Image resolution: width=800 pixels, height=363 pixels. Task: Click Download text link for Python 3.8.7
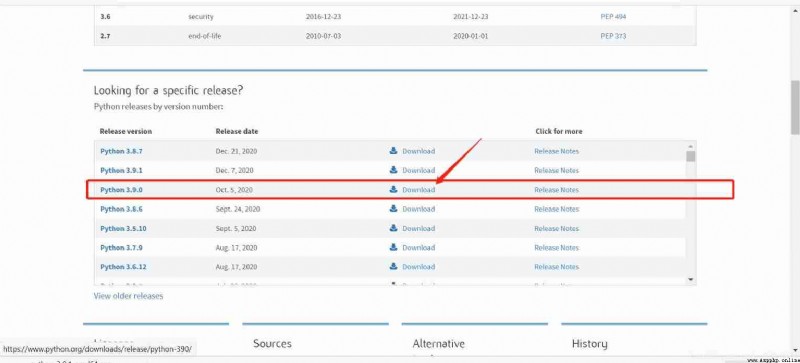[419, 151]
